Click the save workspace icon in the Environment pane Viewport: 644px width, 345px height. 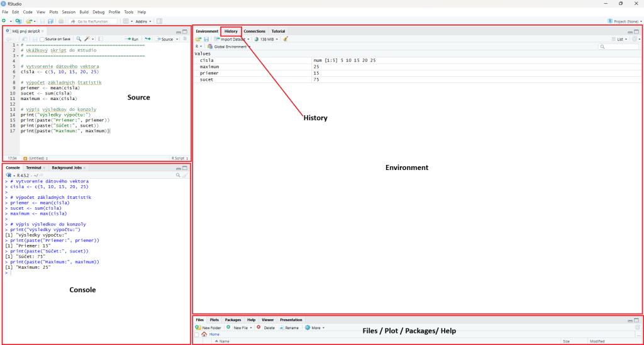(x=206, y=39)
